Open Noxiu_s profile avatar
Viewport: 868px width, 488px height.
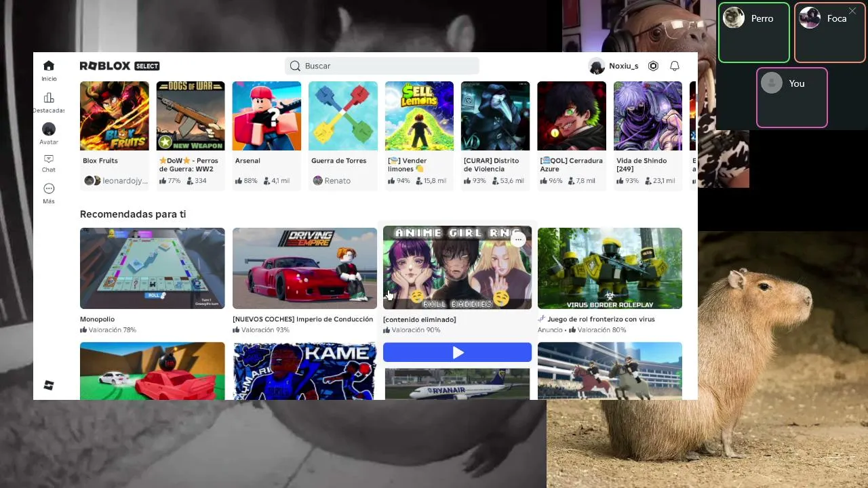tap(597, 66)
